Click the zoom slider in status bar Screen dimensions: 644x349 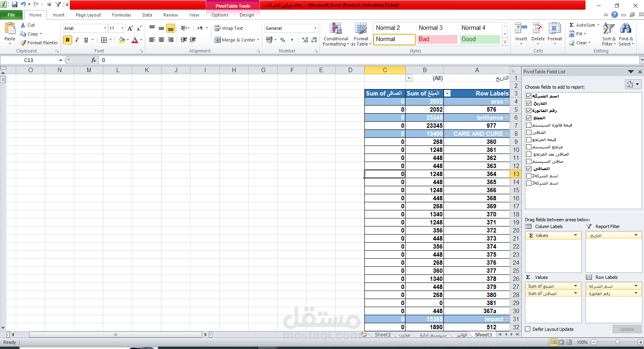617,342
